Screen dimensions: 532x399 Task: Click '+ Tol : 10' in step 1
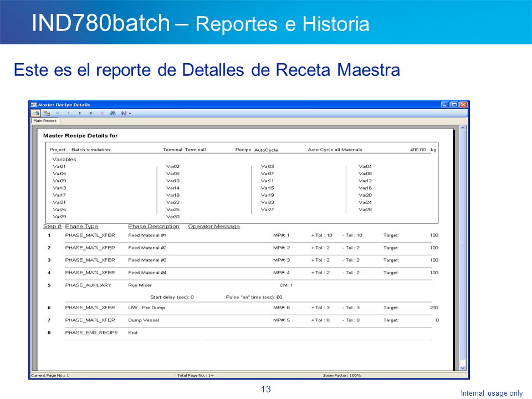pyautogui.click(x=321, y=235)
